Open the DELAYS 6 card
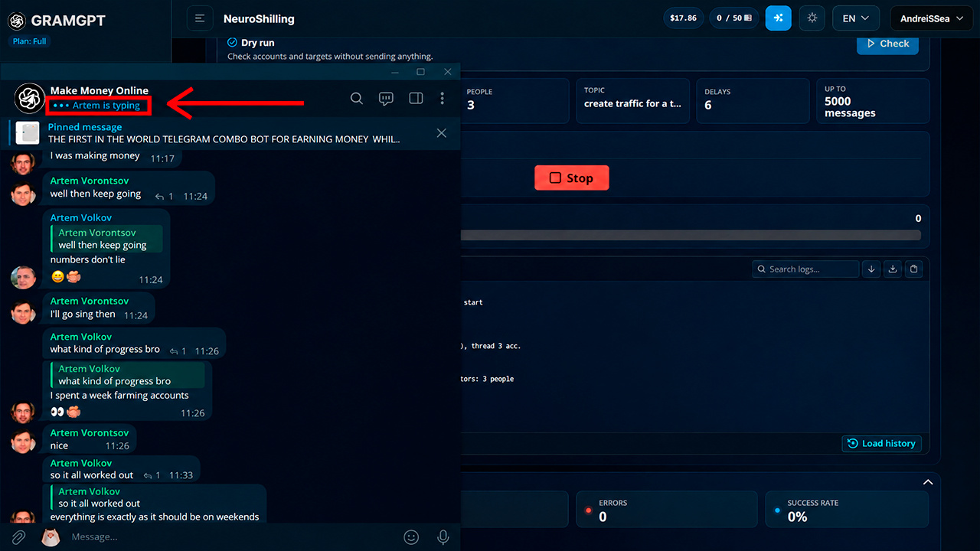This screenshot has height=551, width=980. coord(753,101)
